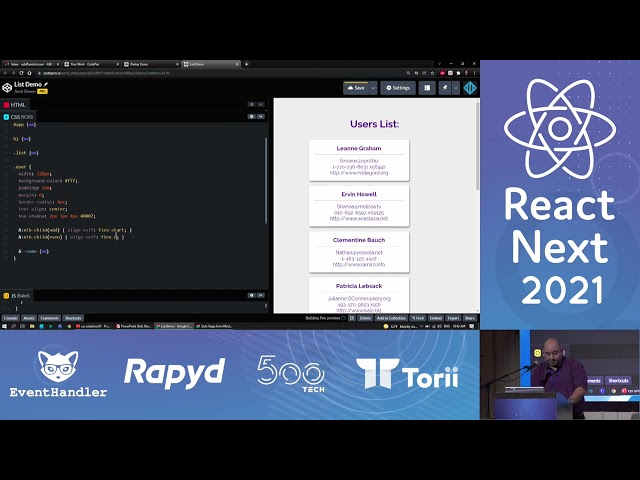
Task: Click the Leanne Graham user card name
Action: click(359, 148)
